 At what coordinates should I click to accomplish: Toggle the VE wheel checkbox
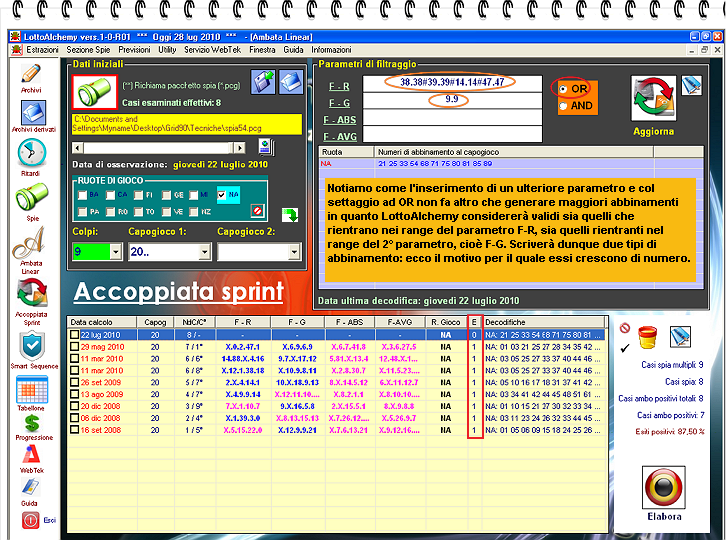[x=167, y=212]
